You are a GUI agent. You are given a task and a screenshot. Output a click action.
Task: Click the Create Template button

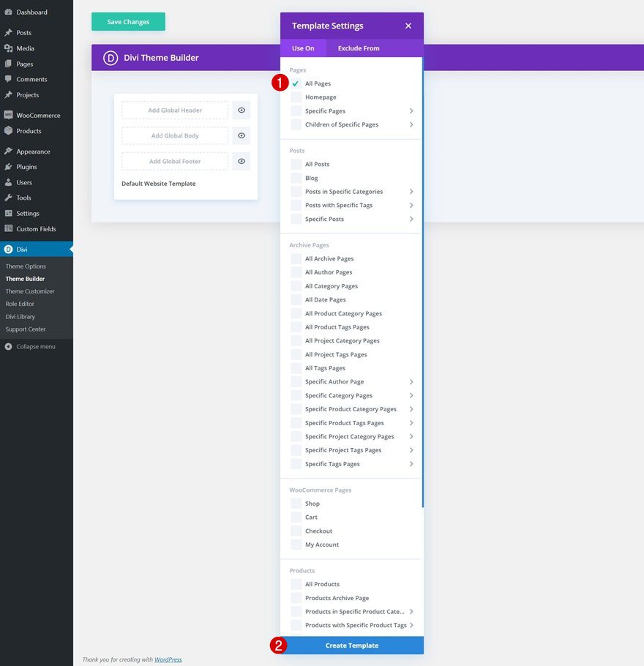(x=351, y=645)
